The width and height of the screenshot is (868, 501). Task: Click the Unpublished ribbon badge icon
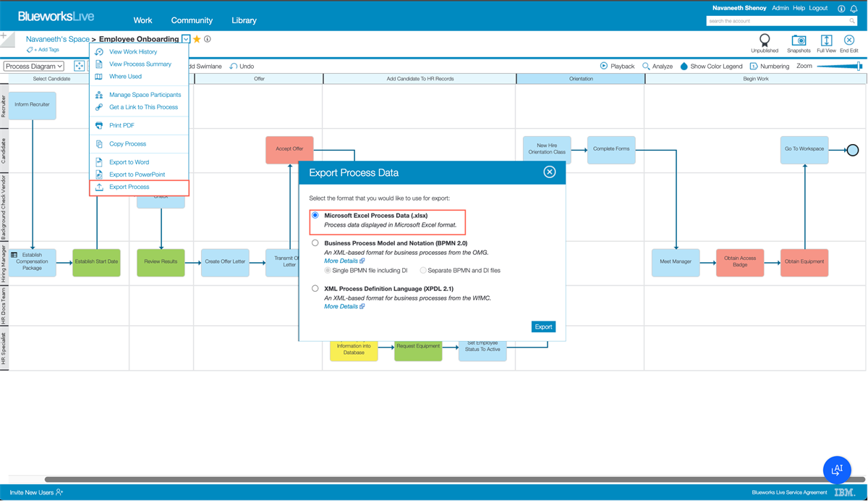(765, 41)
